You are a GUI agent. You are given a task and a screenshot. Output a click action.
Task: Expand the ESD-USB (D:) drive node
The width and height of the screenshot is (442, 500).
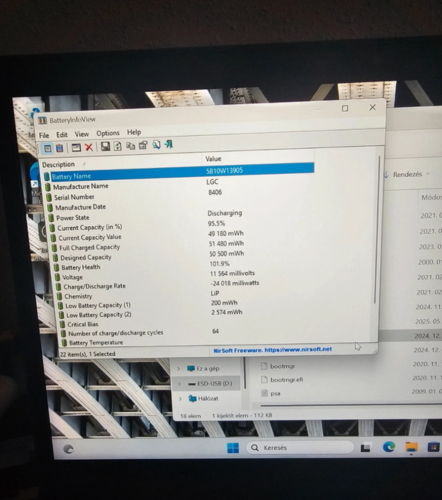[179, 384]
